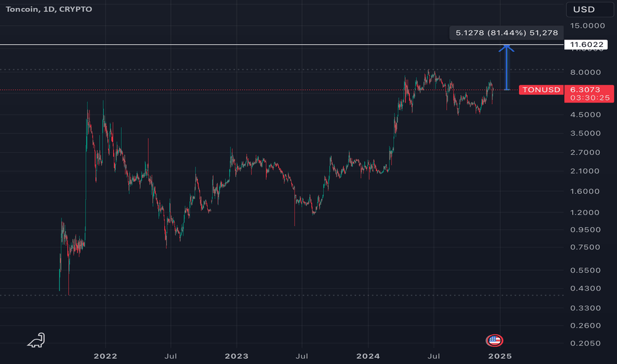Click the 2.1000 price axis label
617x364 pixels.
click(585, 171)
